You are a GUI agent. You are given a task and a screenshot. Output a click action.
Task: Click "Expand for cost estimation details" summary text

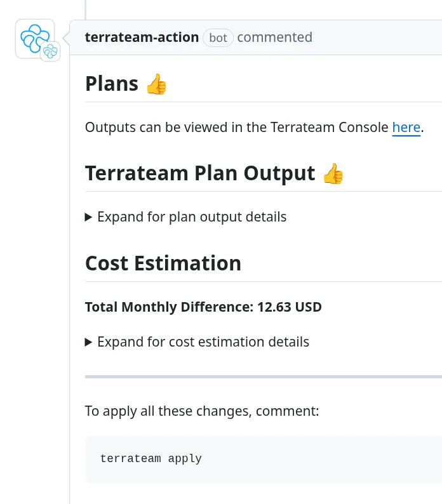203,342
